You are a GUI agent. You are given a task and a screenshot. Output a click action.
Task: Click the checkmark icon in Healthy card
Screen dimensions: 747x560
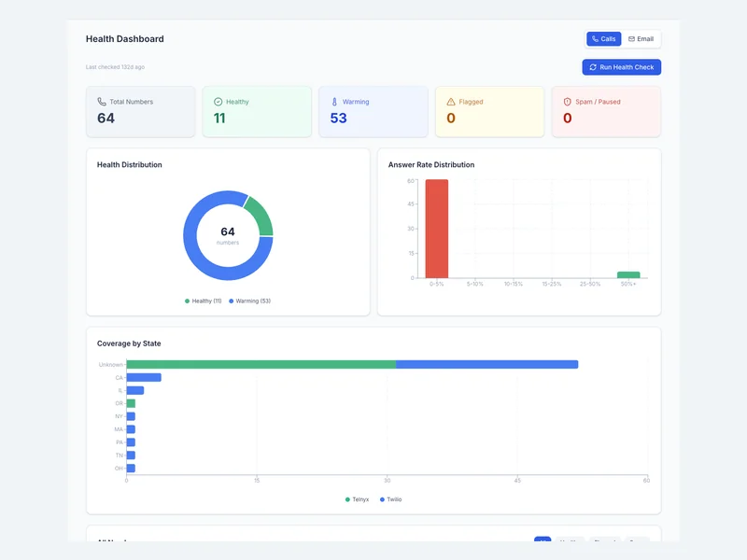[218, 102]
